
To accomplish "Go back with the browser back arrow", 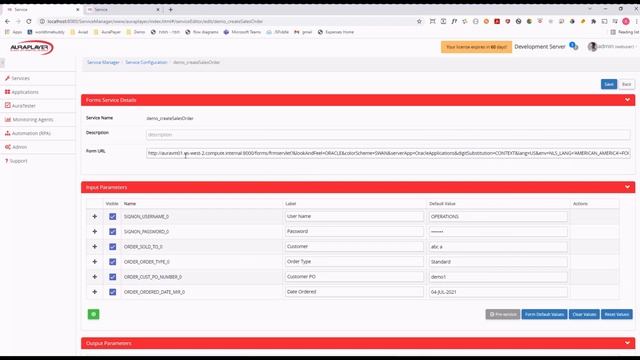I will 7,21.
